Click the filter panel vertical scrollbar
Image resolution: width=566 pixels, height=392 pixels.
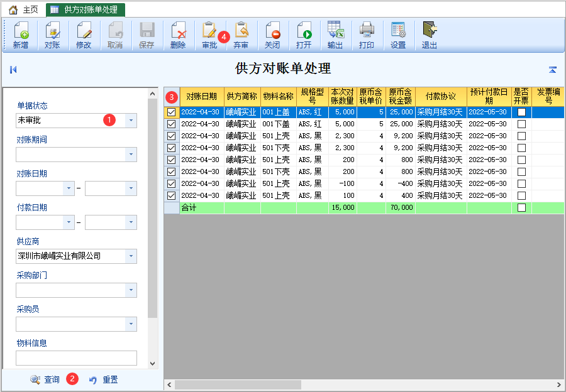click(x=152, y=209)
